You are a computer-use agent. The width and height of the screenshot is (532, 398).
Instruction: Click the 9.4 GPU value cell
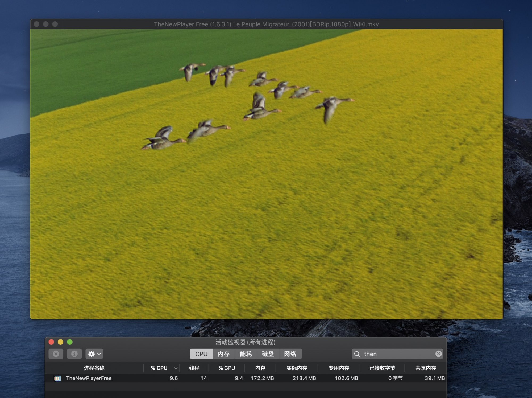coord(239,378)
